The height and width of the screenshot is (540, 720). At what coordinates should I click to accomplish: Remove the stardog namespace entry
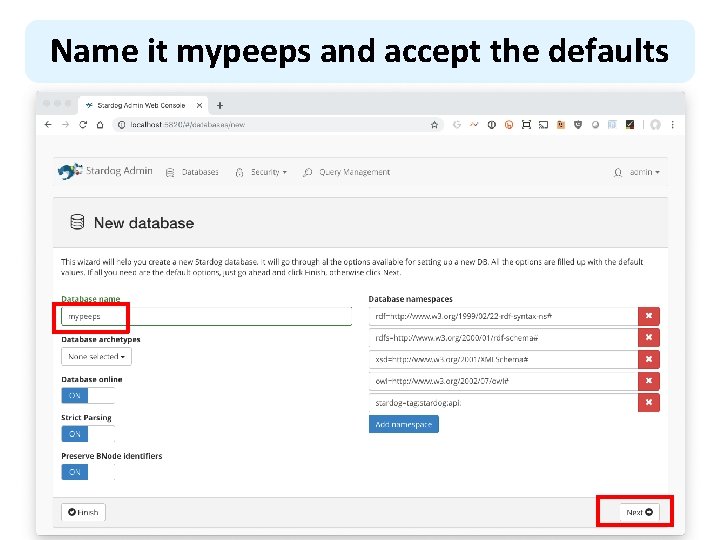click(x=649, y=402)
